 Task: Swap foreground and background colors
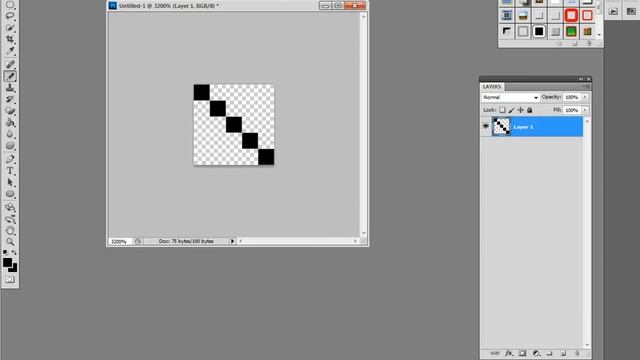[x=14, y=253]
